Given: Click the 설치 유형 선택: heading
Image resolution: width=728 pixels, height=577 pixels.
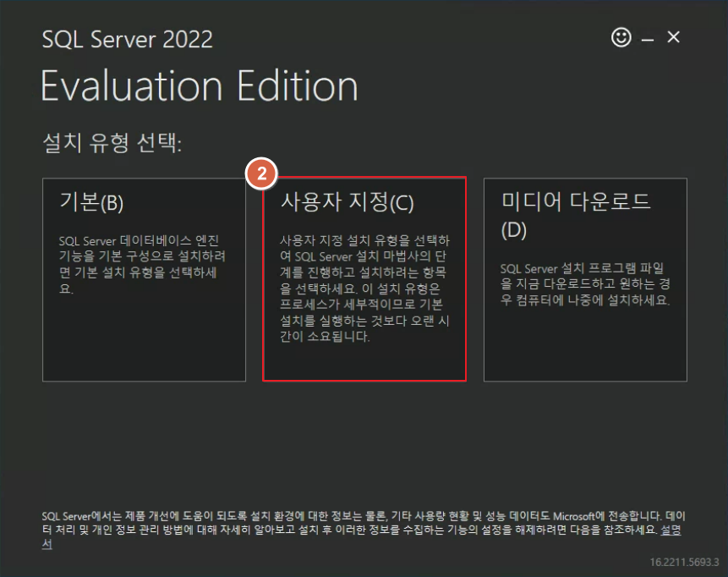Looking at the screenshot, I should [x=112, y=142].
